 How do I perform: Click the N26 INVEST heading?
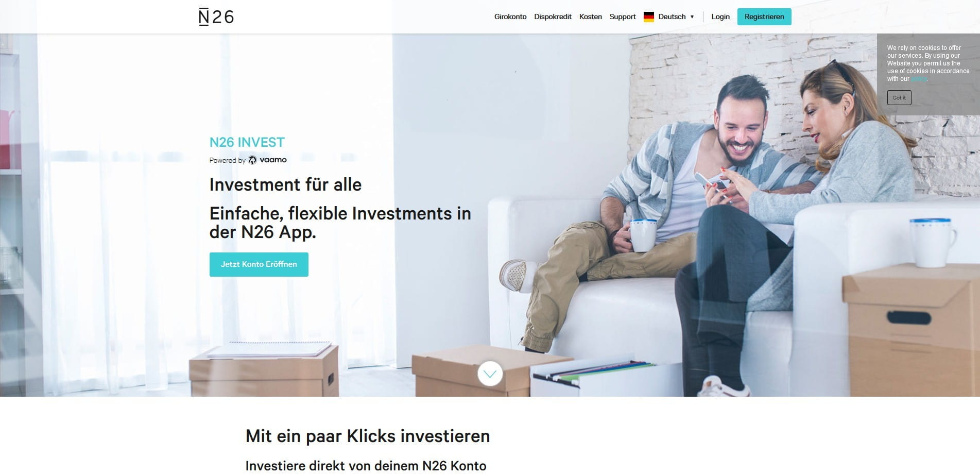pos(247,142)
